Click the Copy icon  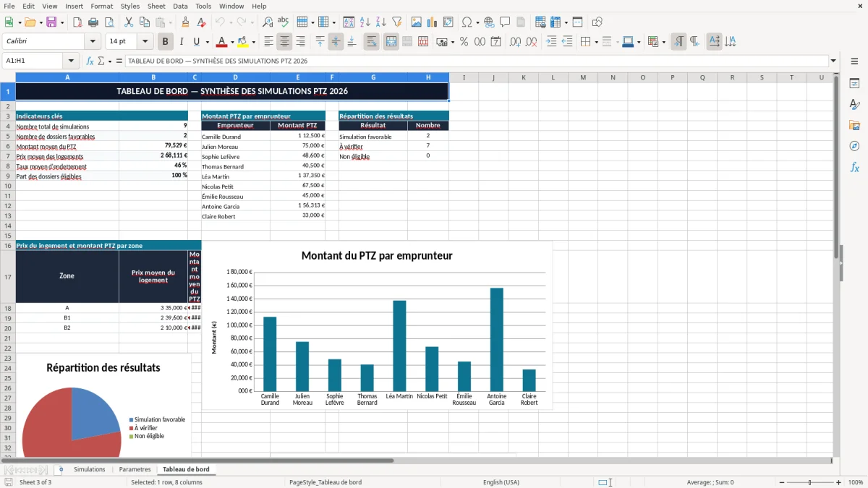coord(144,22)
